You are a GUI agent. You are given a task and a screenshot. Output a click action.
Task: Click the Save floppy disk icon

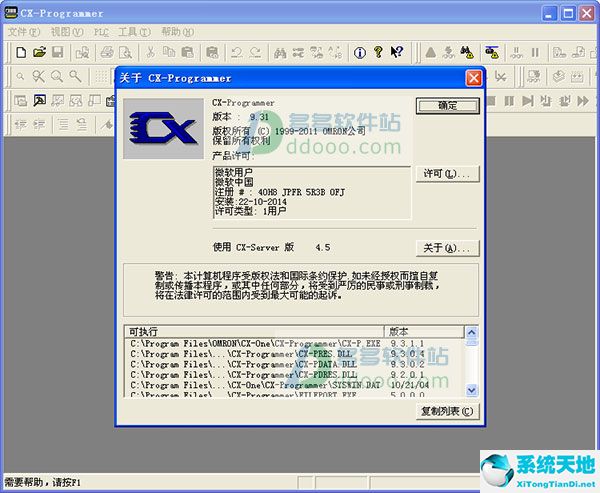[57, 52]
